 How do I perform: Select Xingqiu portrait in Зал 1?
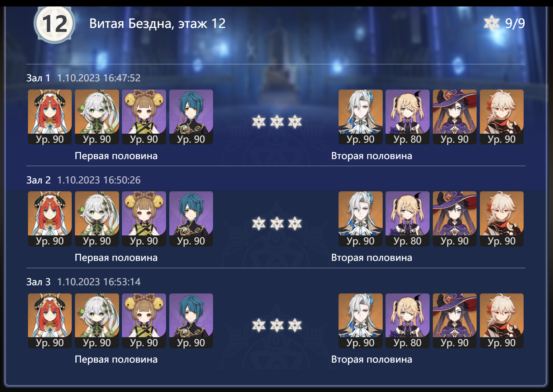(x=191, y=117)
